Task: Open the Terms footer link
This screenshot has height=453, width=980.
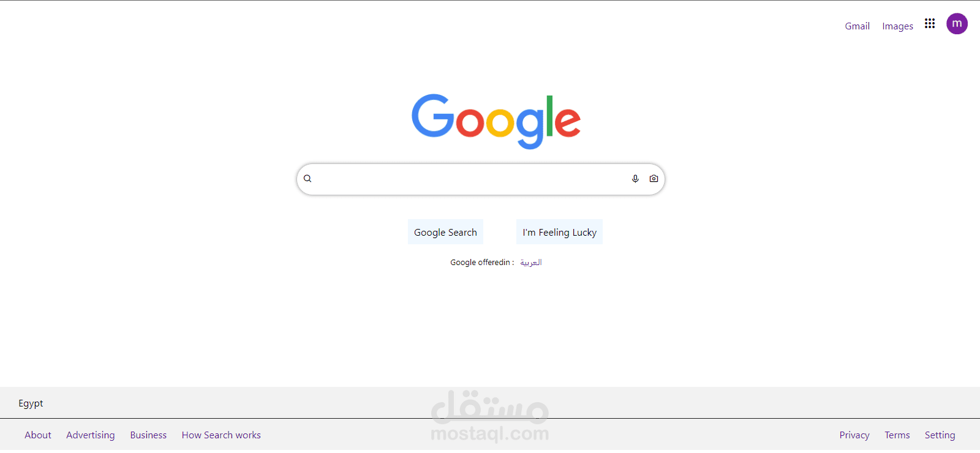Action: point(897,435)
